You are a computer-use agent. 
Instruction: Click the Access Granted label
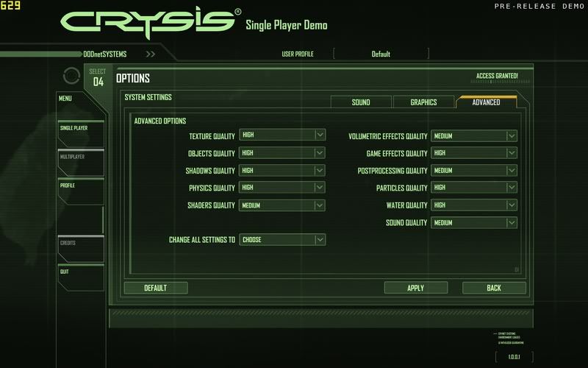click(497, 76)
